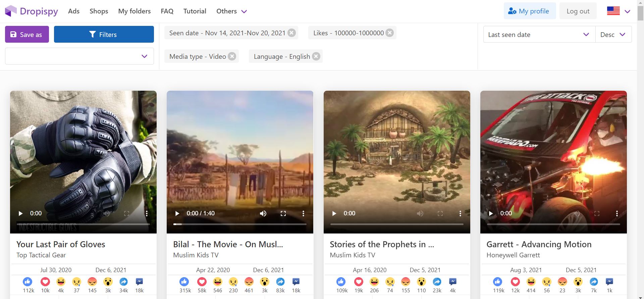Remove the Media type Video filter
Viewport: 644px width, 299px height.
coord(232,56)
